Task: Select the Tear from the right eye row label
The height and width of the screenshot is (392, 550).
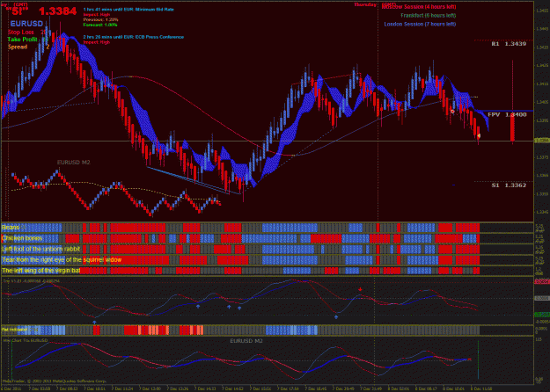Action: click(62, 260)
